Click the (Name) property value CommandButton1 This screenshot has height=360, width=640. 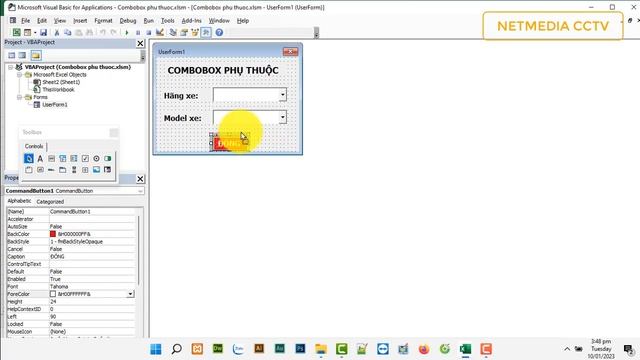point(70,211)
